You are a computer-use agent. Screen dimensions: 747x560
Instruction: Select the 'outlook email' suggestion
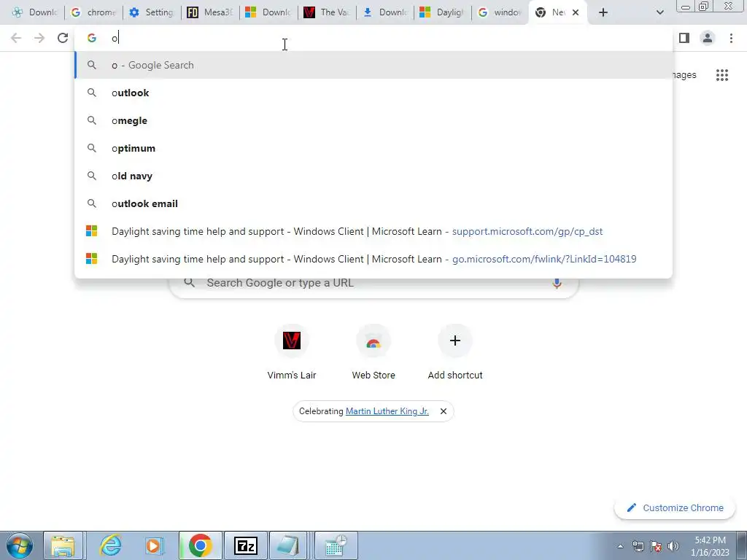click(x=373, y=203)
